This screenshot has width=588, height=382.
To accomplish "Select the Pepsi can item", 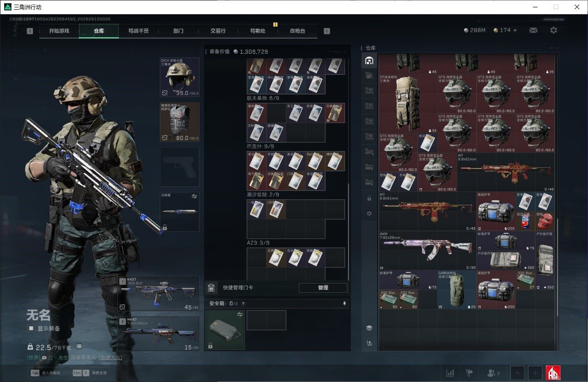I will point(525,221).
